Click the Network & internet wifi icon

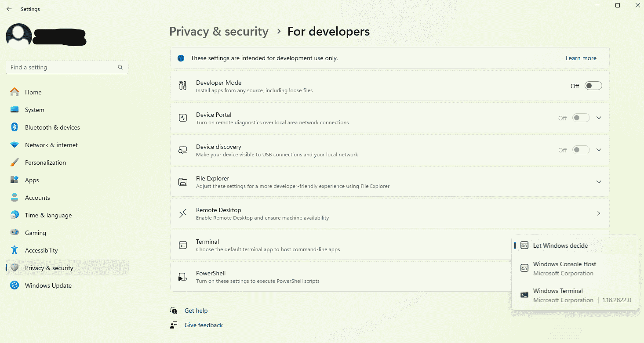coord(15,145)
